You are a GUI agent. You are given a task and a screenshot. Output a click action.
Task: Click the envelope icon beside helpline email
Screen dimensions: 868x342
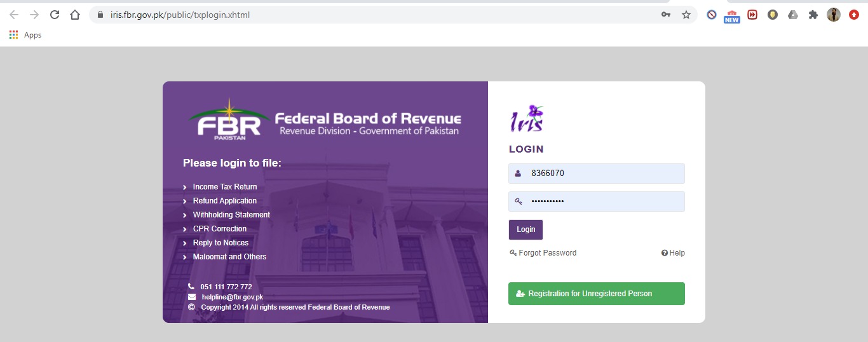pyautogui.click(x=192, y=297)
